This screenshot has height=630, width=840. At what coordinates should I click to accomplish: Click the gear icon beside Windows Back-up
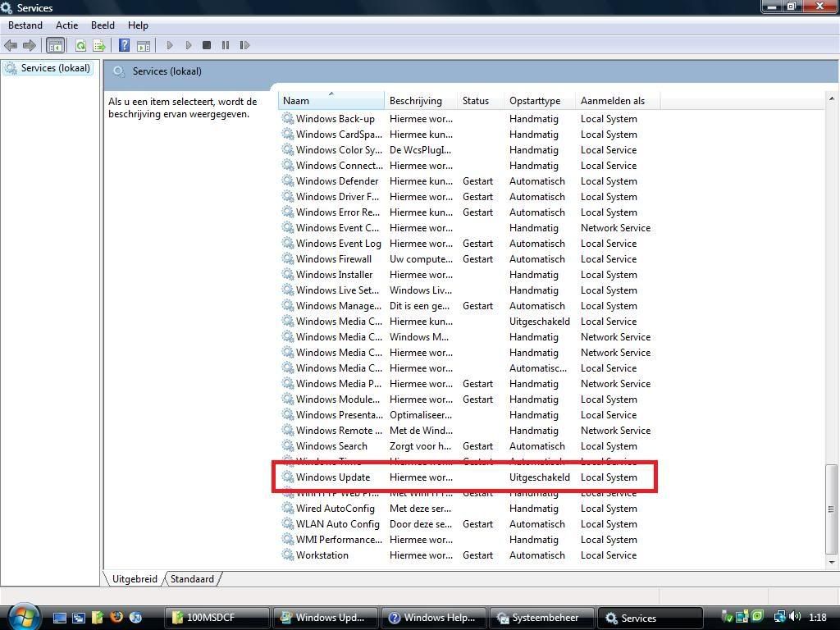[288, 118]
